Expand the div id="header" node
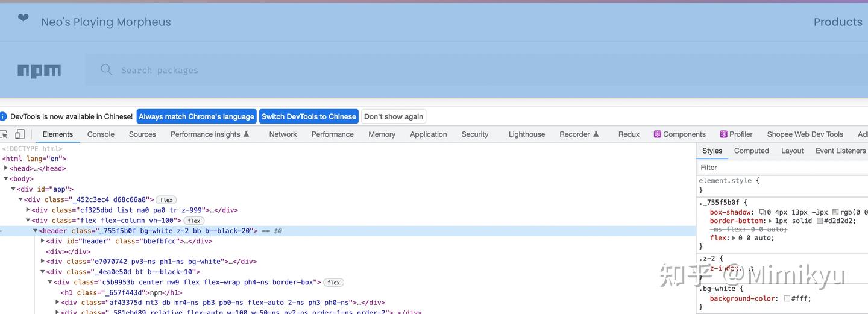The height and width of the screenshot is (314, 868). coord(42,241)
